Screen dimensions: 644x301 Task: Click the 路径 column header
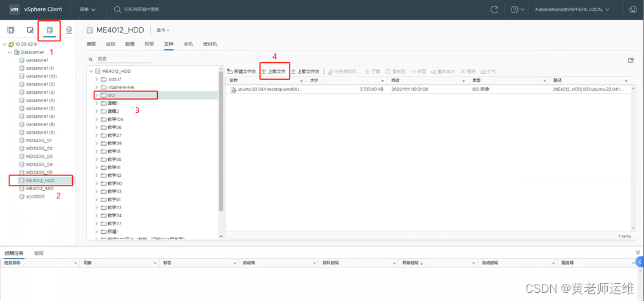(x=557, y=80)
